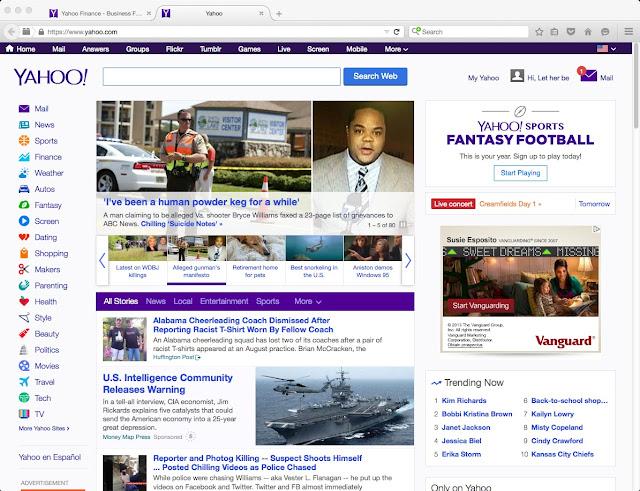Pause the top story slideshow
640x491 pixels.
[403, 224]
